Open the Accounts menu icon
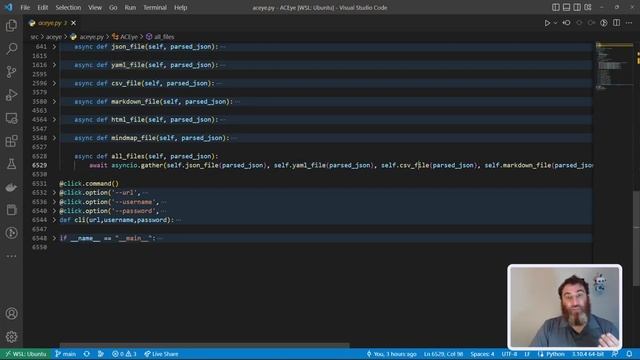Image resolution: width=640 pixels, height=360 pixels. (11, 313)
